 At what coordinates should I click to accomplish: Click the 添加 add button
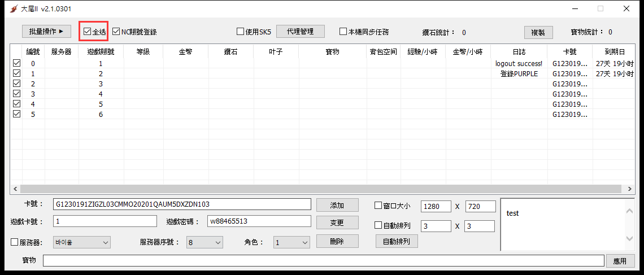click(x=337, y=205)
